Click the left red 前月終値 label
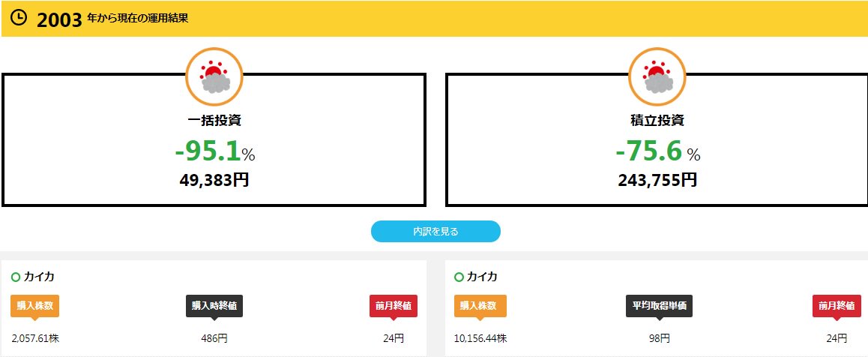Viewport: 868px width, 357px height. tap(394, 306)
